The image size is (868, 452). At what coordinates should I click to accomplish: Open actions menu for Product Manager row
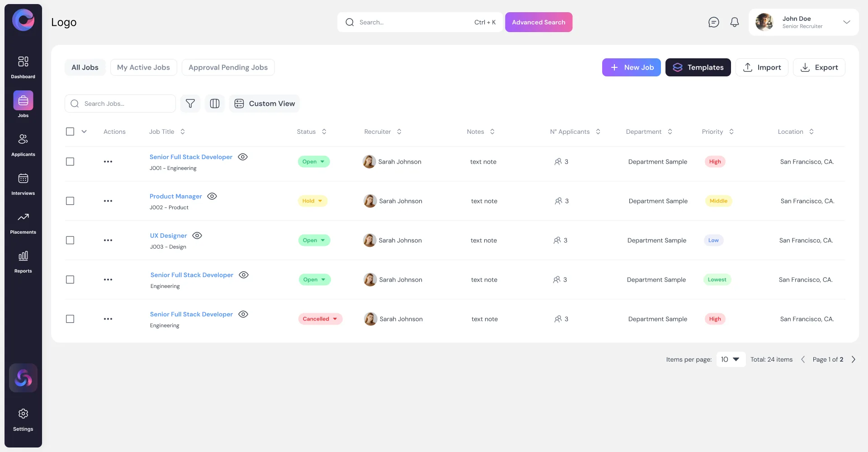108,201
